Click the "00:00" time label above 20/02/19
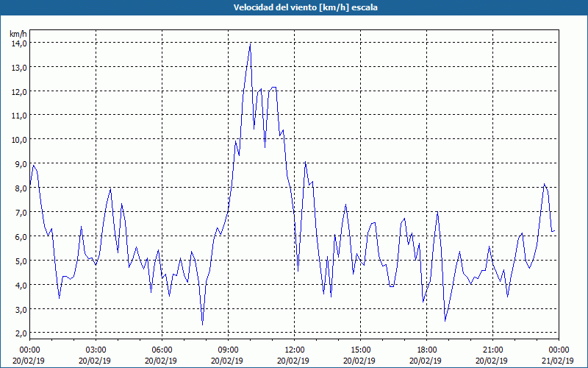The height and width of the screenshot is (368, 588). [29, 350]
